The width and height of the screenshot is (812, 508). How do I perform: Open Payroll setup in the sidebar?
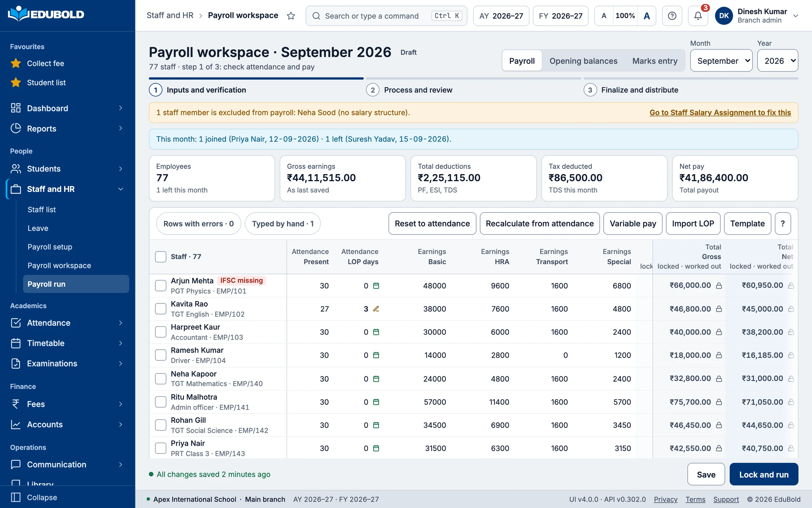tap(50, 247)
